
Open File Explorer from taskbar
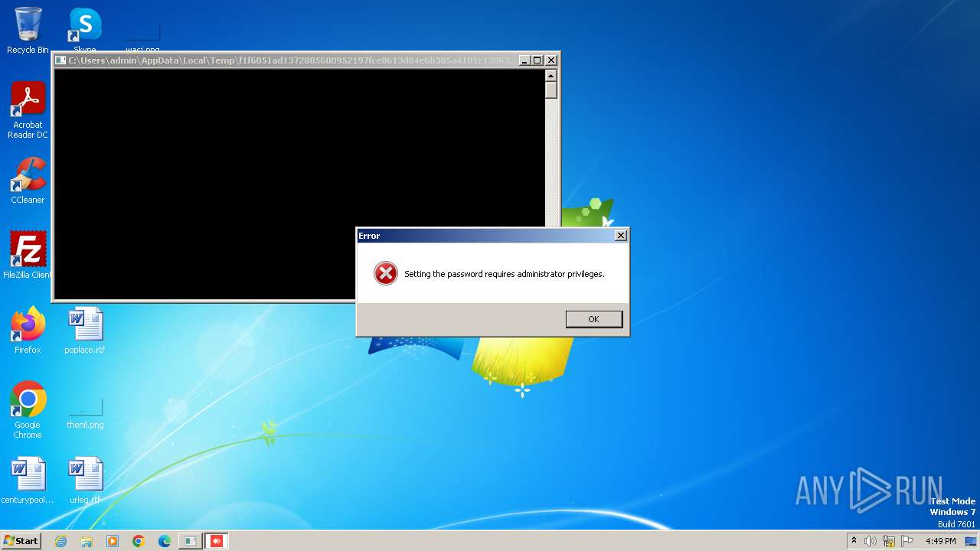(x=87, y=541)
